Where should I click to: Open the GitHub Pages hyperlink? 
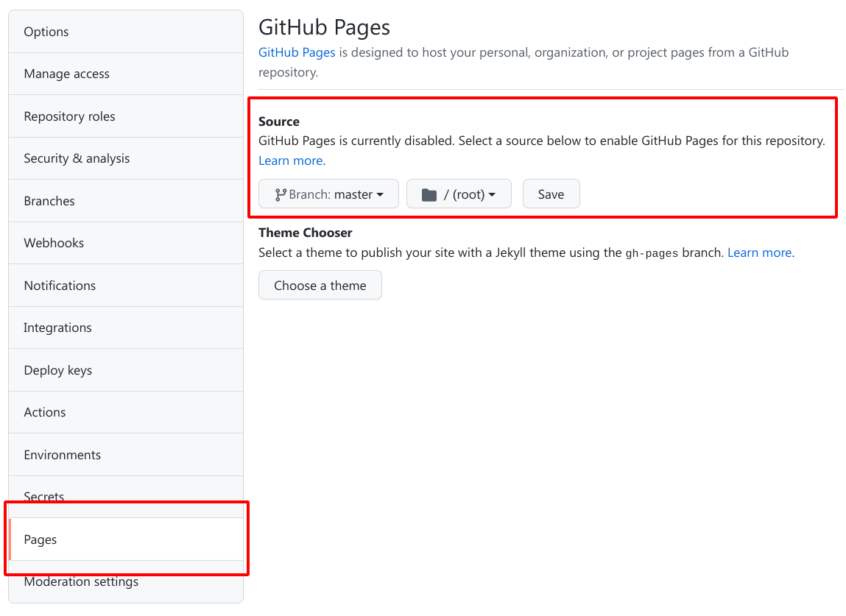(x=297, y=52)
